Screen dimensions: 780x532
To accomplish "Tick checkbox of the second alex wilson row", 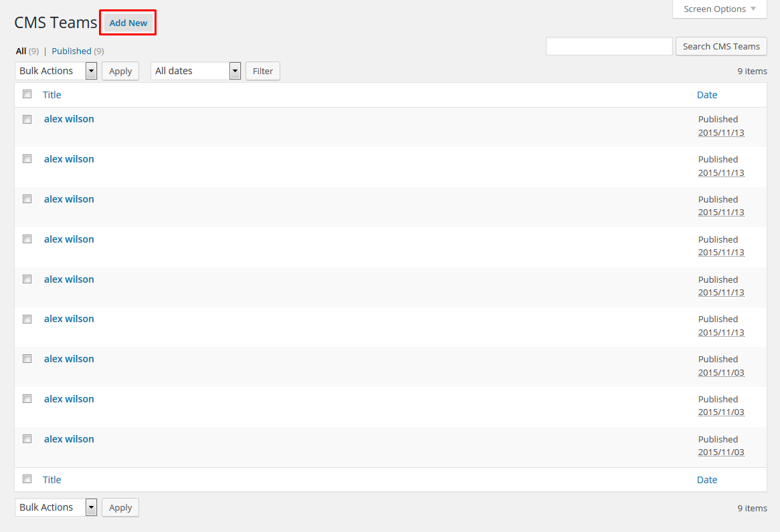I will (27, 159).
